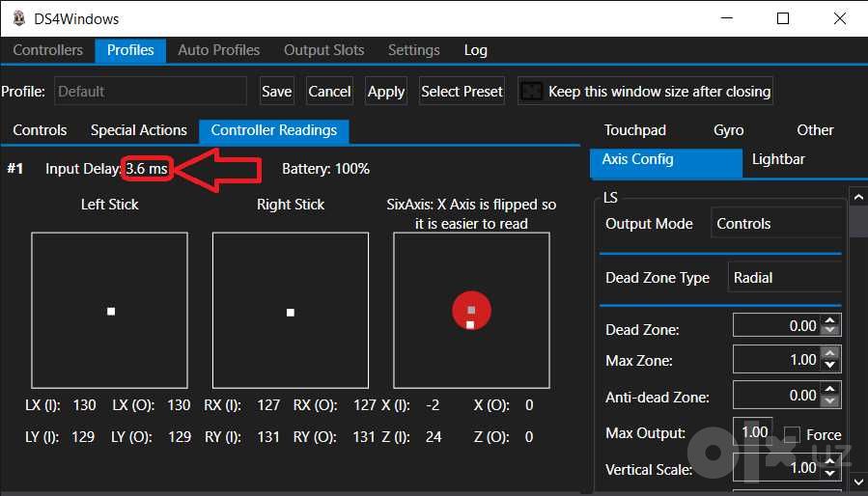Open the Select Preset dialog
This screenshot has width=868, height=496.
pyautogui.click(x=462, y=92)
